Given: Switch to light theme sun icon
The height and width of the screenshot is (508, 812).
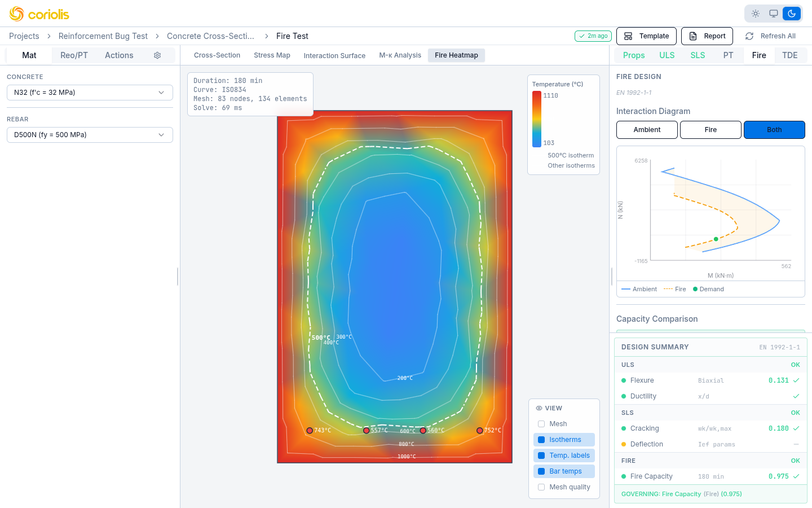Looking at the screenshot, I should 756,14.
